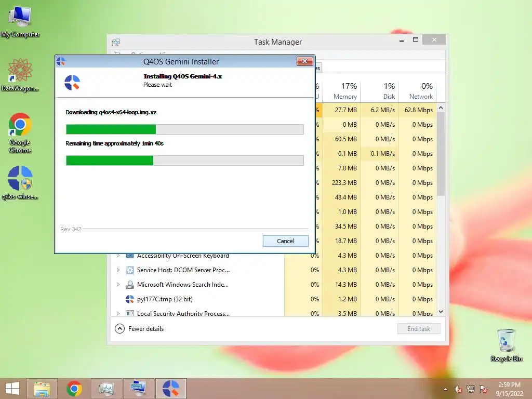
Task: Select Microsoft Windows Search Indexer icon
Action: 129,285
